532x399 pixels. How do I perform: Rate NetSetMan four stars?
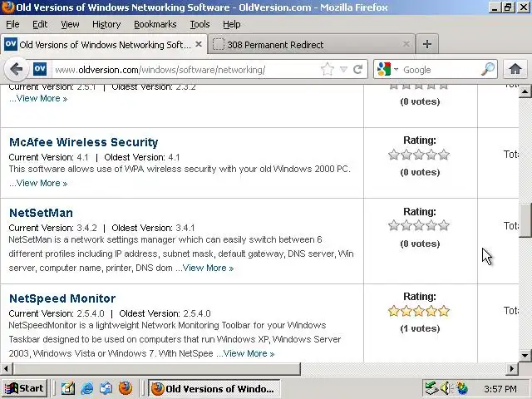click(x=431, y=225)
